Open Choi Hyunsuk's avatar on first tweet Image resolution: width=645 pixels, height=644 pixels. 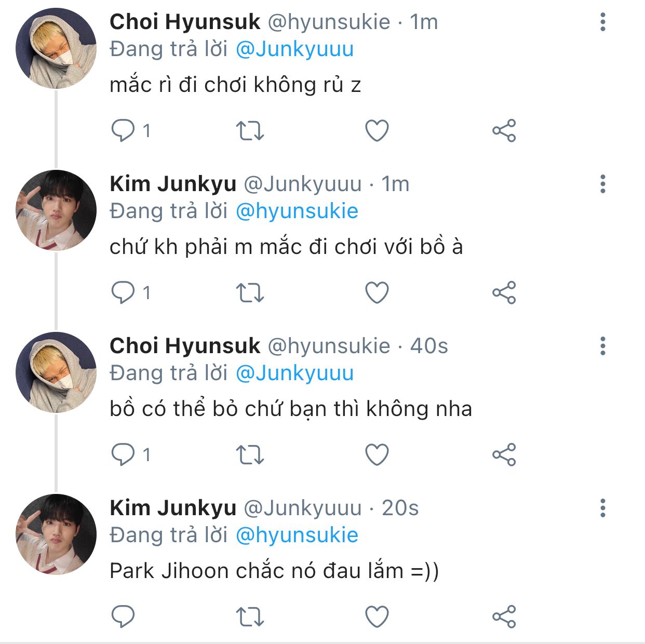[x=56, y=48]
